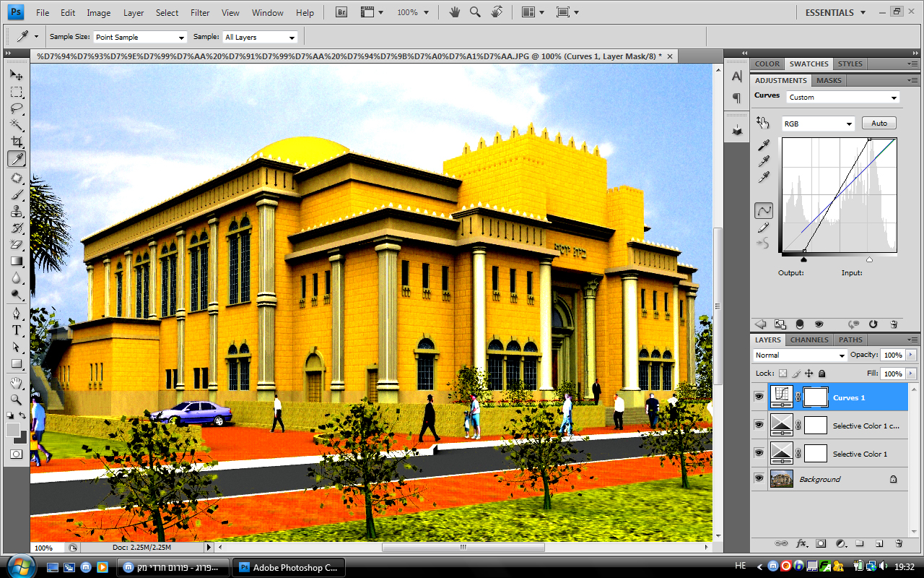Click the foreground color swatch
Viewport: 924px width, 578px height.
coord(14,430)
